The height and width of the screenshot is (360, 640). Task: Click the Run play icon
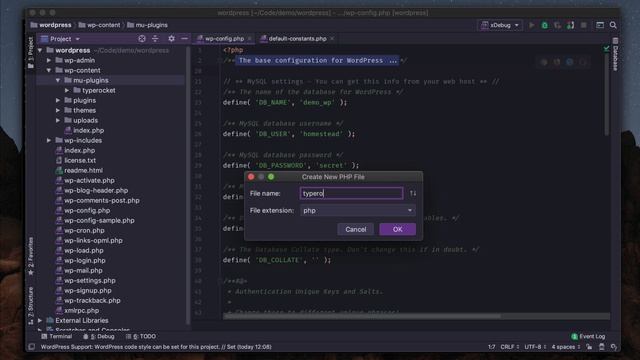tap(531, 25)
